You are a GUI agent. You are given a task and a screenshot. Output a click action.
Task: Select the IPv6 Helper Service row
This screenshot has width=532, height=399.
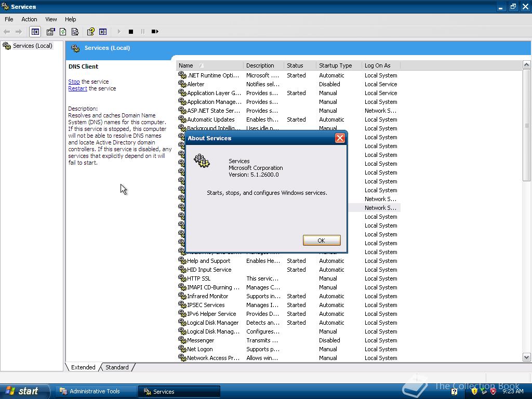[x=288, y=313]
